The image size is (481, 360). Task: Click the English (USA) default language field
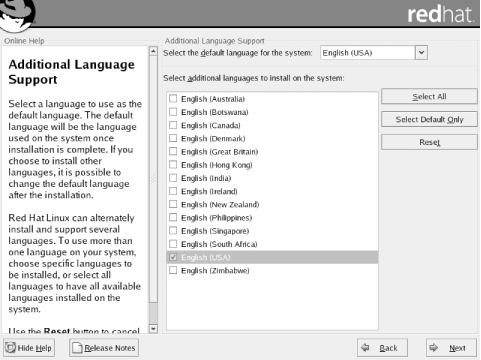[368, 53]
